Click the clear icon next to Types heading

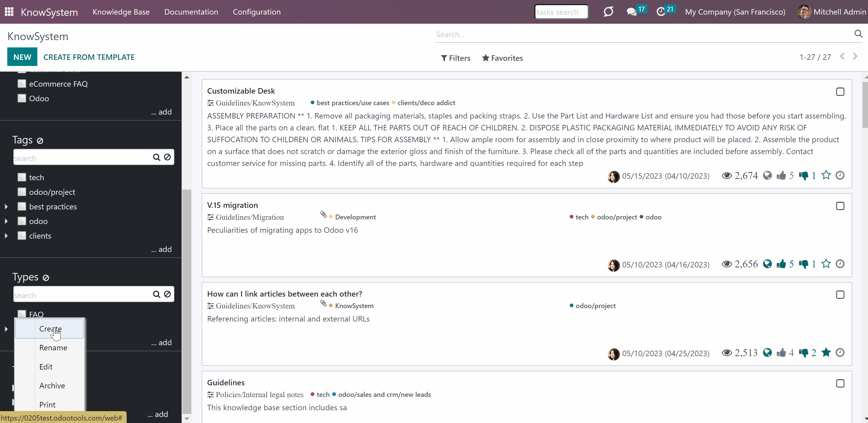click(x=46, y=278)
